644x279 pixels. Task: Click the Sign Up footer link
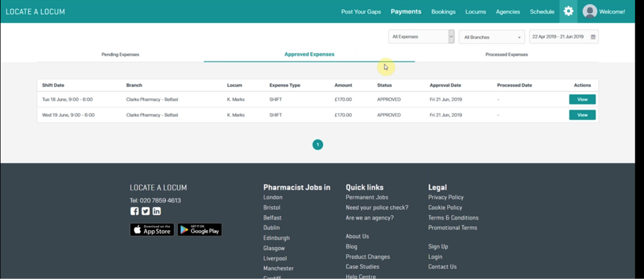click(438, 247)
